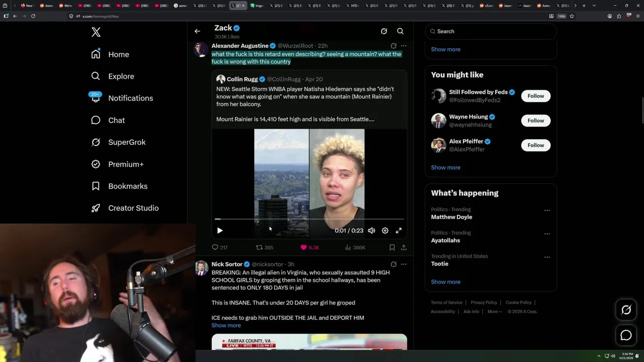Open the Matthew Doyle trending topic

coord(451,217)
